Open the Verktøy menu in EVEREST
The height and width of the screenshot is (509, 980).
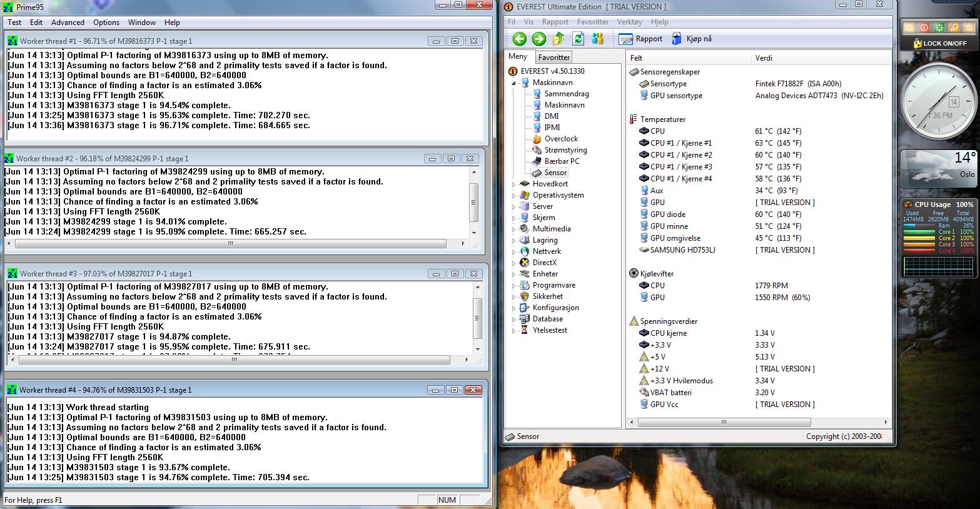pos(630,21)
